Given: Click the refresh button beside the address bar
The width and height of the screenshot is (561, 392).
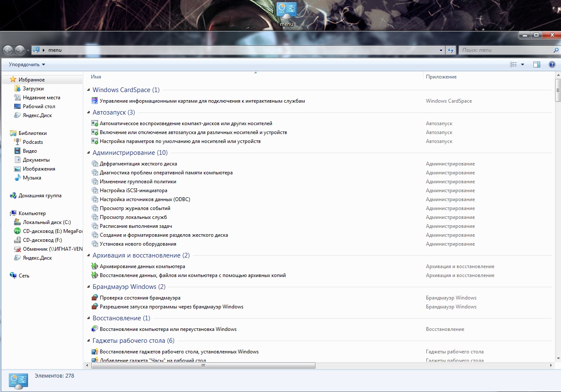Looking at the screenshot, I should pyautogui.click(x=451, y=50).
